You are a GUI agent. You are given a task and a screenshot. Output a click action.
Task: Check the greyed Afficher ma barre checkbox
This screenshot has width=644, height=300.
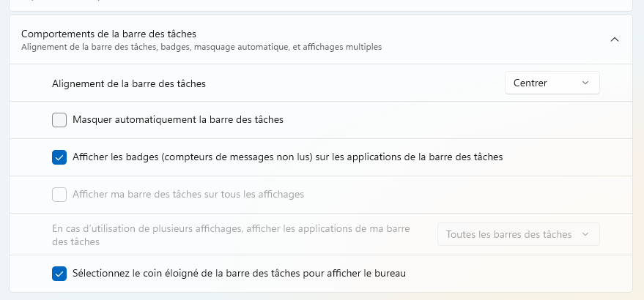(59, 195)
